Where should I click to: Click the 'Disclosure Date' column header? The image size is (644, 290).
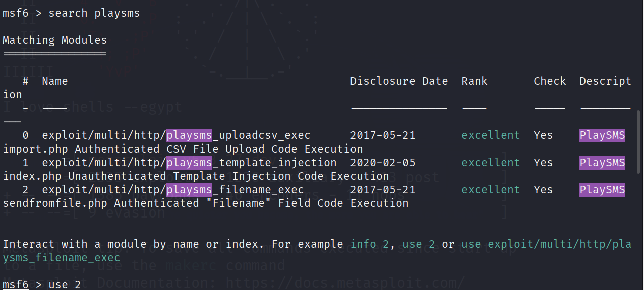[399, 81]
